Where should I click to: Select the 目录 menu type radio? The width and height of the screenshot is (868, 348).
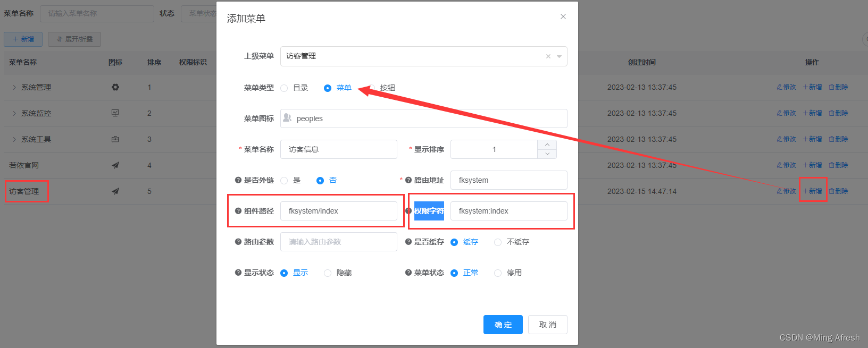pos(285,88)
